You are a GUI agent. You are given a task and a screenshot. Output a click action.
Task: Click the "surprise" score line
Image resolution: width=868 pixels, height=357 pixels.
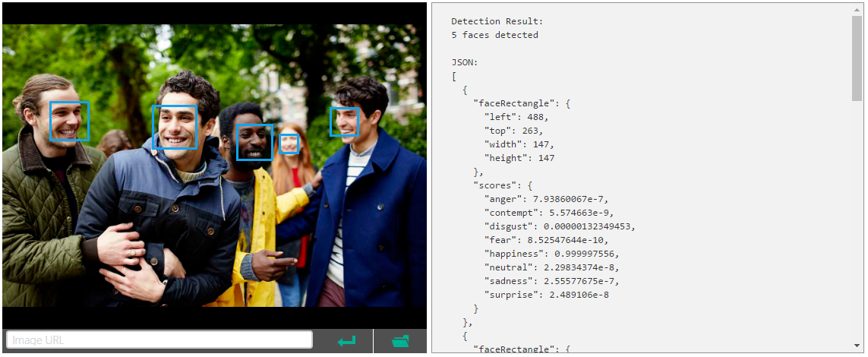546,295
